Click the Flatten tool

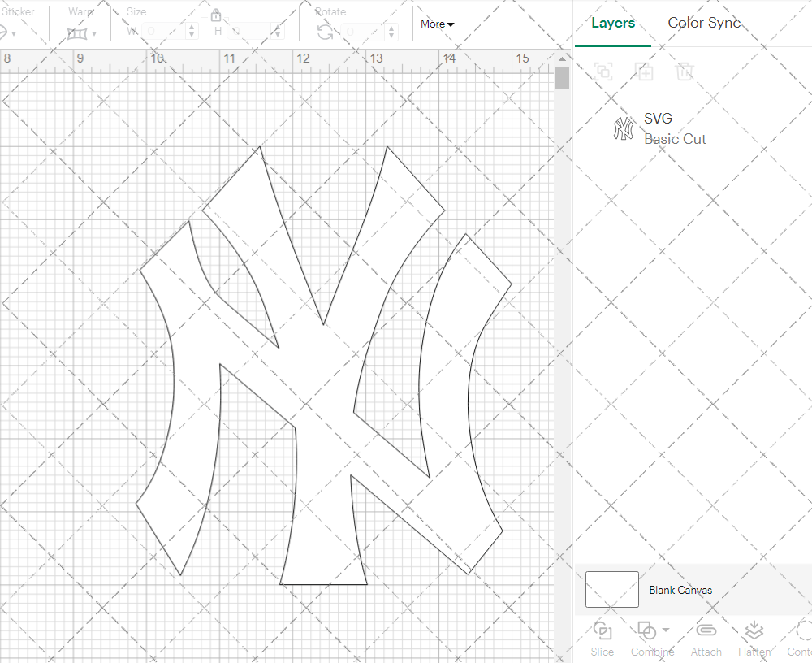pos(754,639)
